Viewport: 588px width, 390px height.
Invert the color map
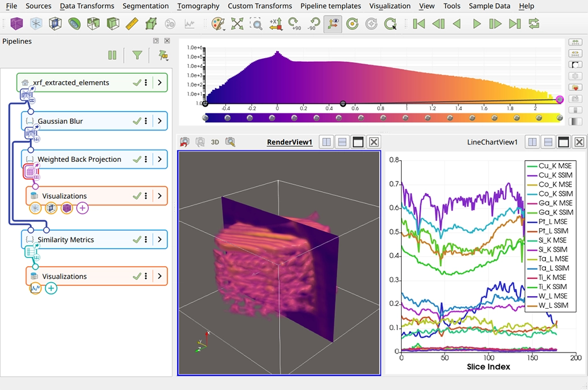click(575, 65)
